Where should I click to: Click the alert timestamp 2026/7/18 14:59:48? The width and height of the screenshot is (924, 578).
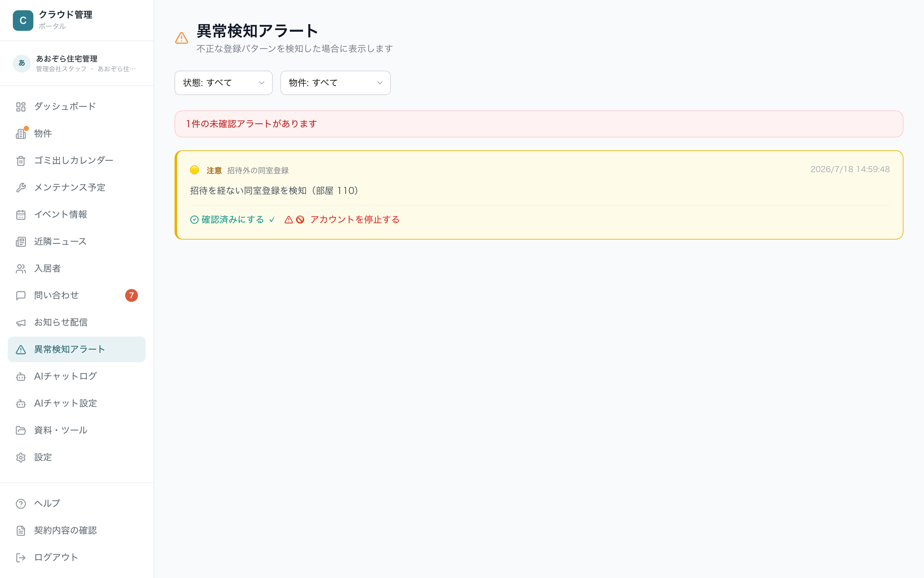coord(850,169)
